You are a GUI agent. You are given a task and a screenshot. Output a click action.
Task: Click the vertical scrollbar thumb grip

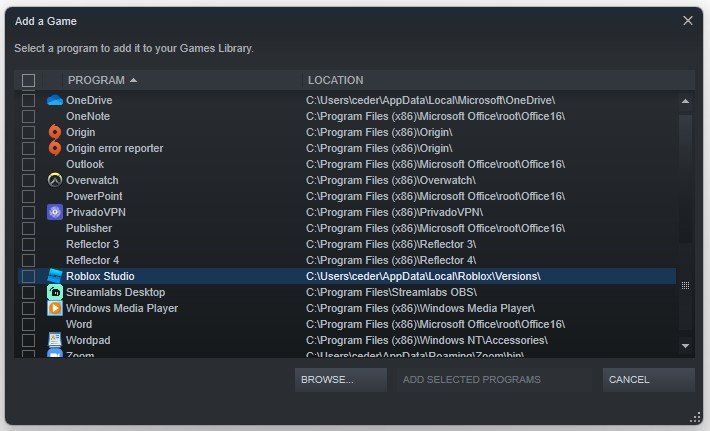tap(686, 285)
